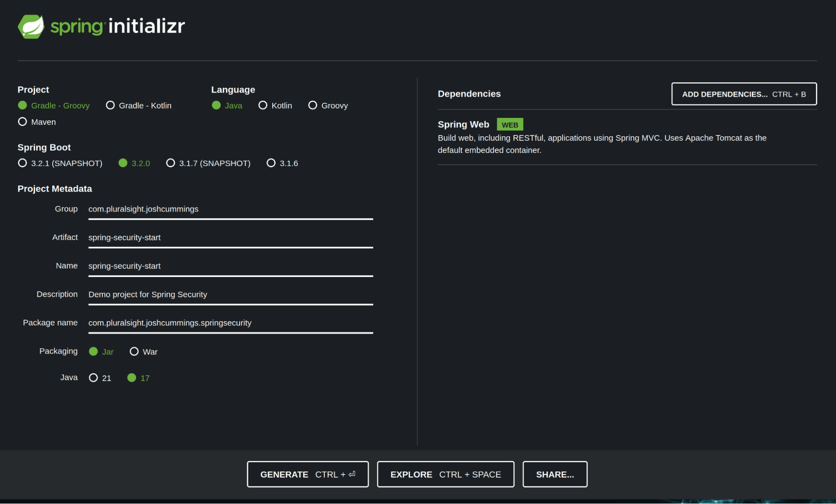
Task: Click the 'spring initializr' title text
Action: [x=118, y=26]
